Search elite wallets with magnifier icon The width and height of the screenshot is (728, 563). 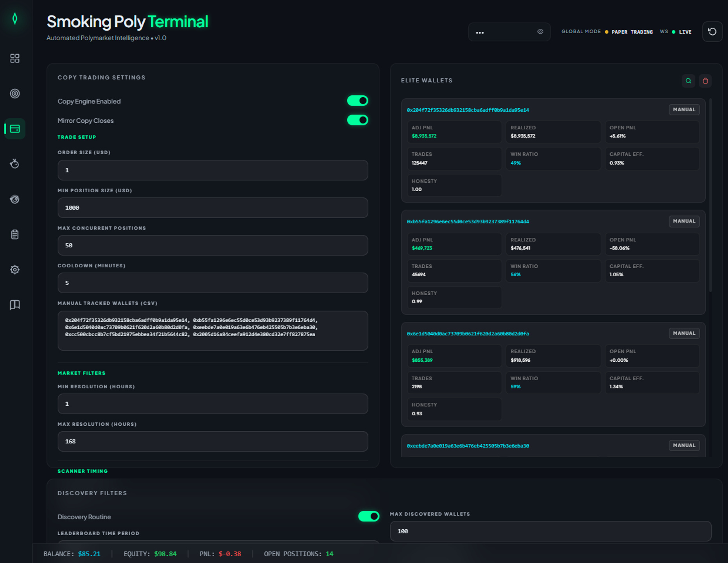coord(688,81)
